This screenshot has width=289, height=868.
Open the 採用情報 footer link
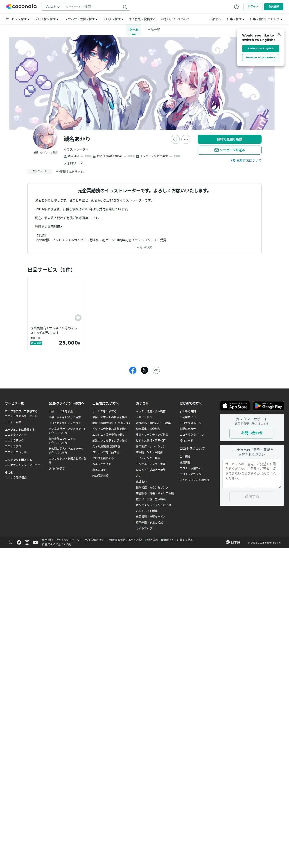(x=185, y=463)
